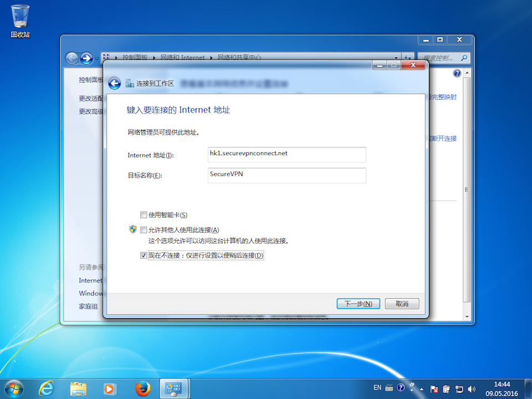Click Control Panel vertical scrollbar thumb
The height and width of the screenshot is (399, 532).
[467, 190]
